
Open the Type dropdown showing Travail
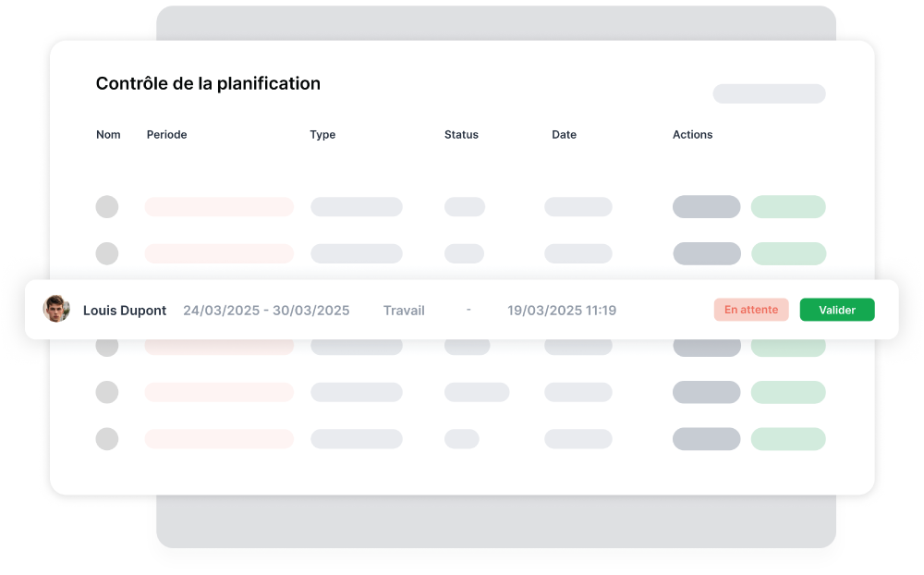404,310
